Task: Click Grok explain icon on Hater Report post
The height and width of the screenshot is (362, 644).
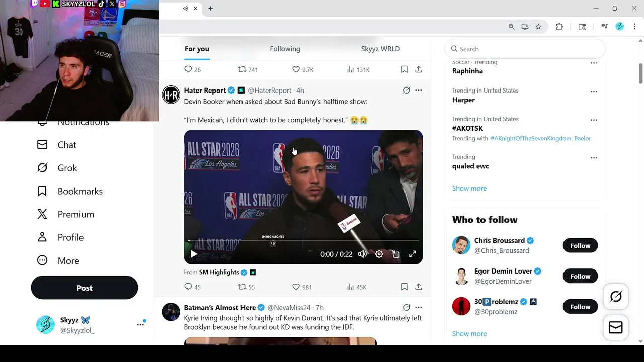Action: 406,90
